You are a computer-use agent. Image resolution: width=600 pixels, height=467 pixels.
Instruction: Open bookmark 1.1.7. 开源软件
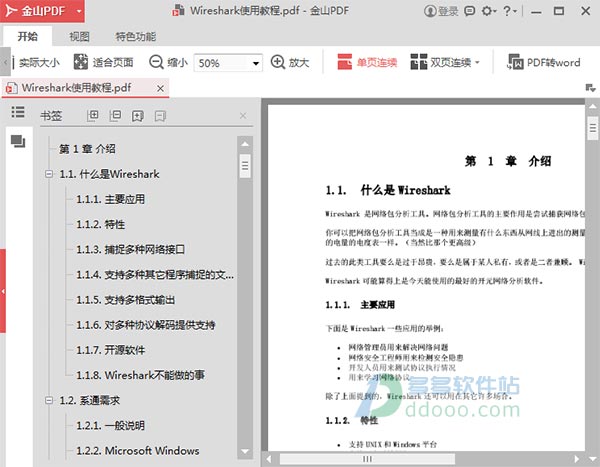(x=111, y=350)
